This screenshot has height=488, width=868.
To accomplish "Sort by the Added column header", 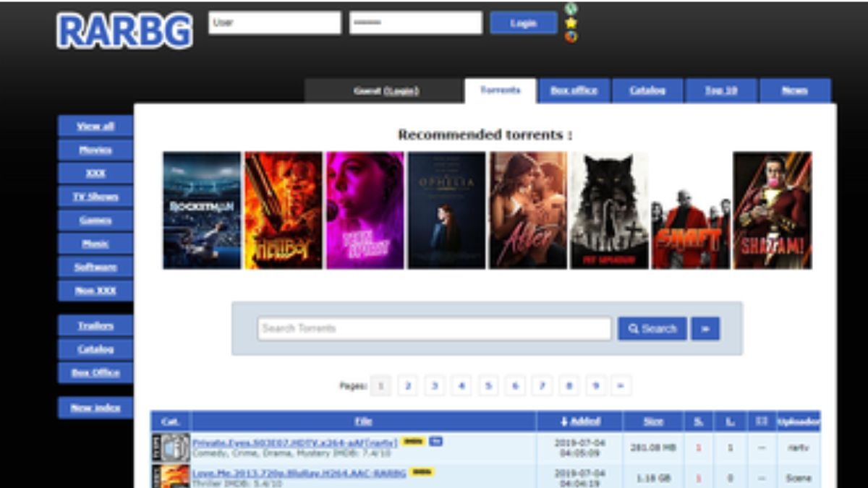I will (580, 421).
